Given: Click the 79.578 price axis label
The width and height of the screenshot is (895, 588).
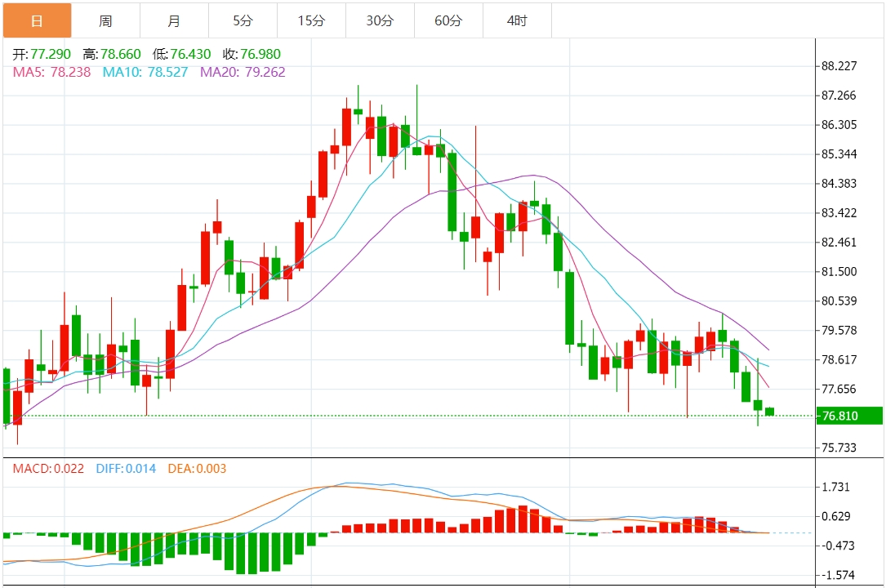Looking at the screenshot, I should [x=839, y=331].
